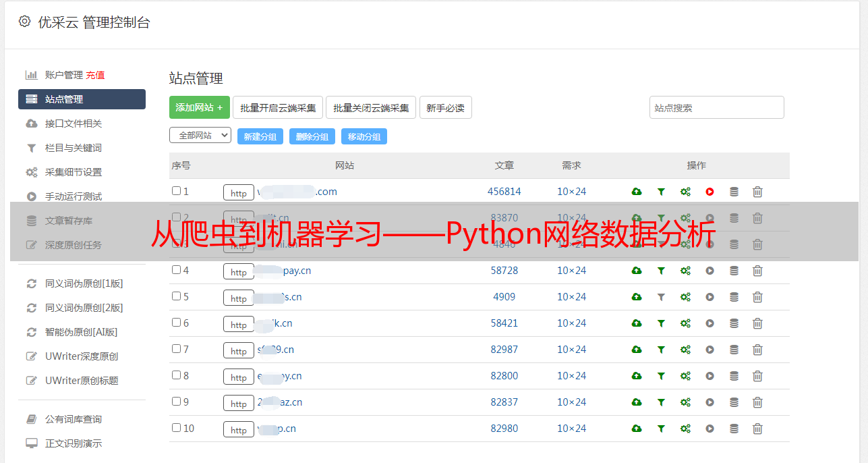Click trash icon in row 10

(757, 429)
